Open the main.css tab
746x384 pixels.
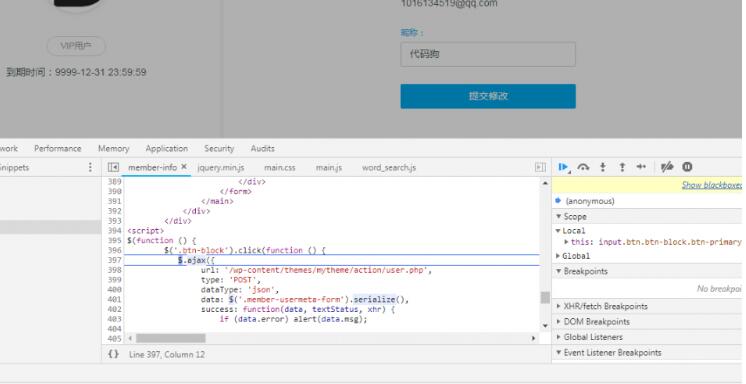click(280, 167)
